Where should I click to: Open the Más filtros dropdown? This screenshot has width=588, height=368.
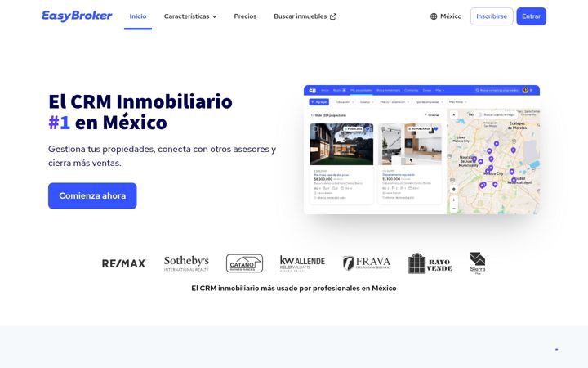click(x=458, y=102)
